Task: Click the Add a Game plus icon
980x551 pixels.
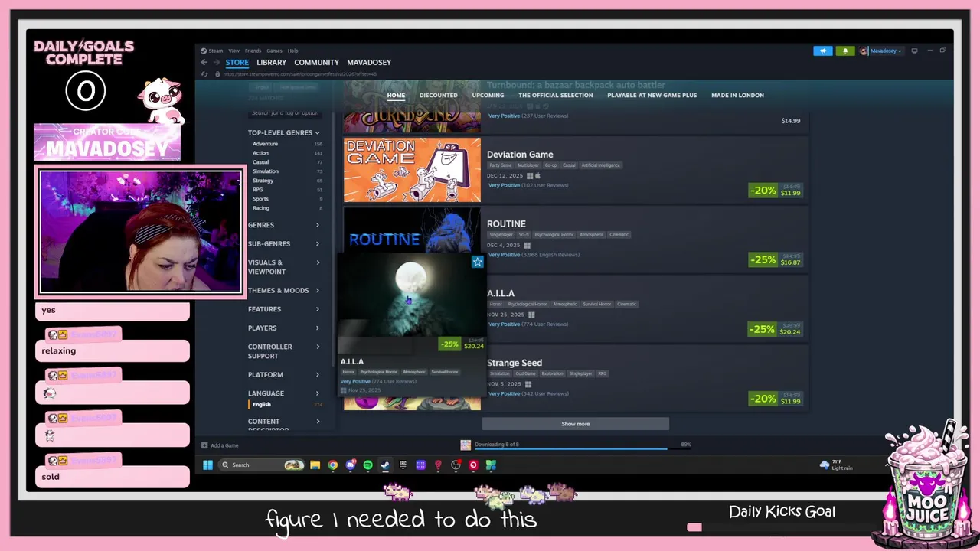Action: click(x=204, y=445)
